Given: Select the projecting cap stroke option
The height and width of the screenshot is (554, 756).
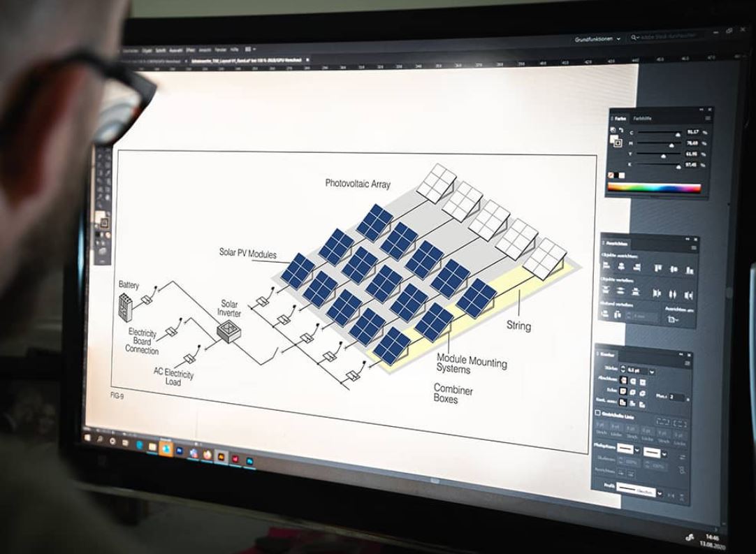Looking at the screenshot, I should click(642, 382).
